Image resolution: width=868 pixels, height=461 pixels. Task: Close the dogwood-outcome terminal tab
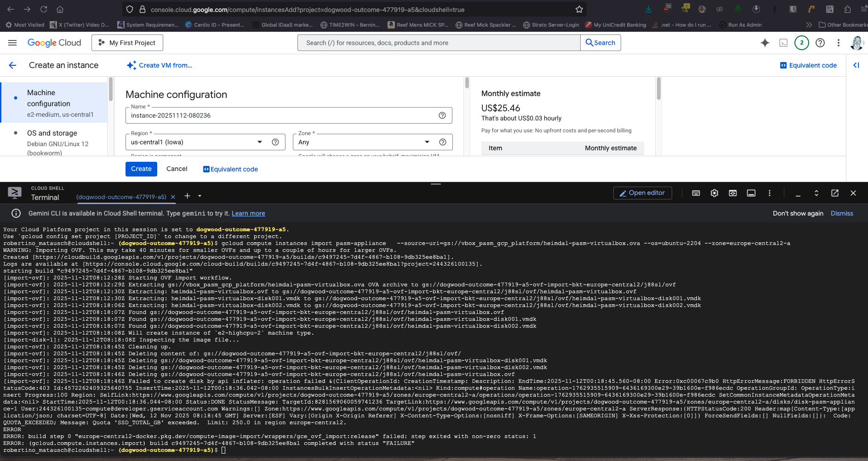173,197
